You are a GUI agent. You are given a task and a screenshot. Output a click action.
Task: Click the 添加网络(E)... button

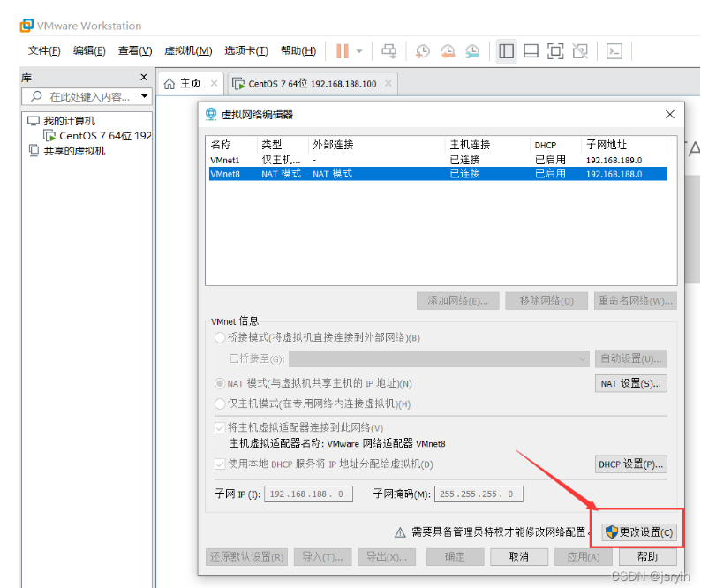pyautogui.click(x=458, y=300)
